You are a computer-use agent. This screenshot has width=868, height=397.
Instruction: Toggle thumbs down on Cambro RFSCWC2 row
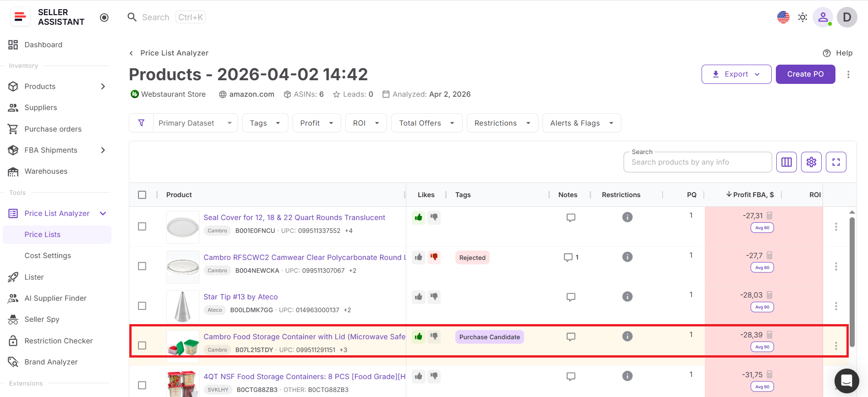(x=434, y=257)
